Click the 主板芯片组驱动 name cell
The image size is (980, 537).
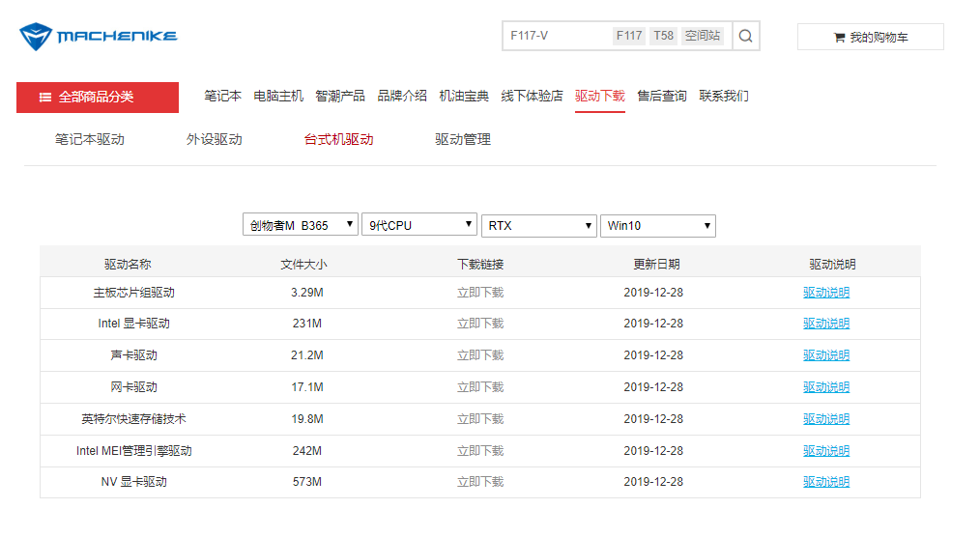(x=133, y=293)
